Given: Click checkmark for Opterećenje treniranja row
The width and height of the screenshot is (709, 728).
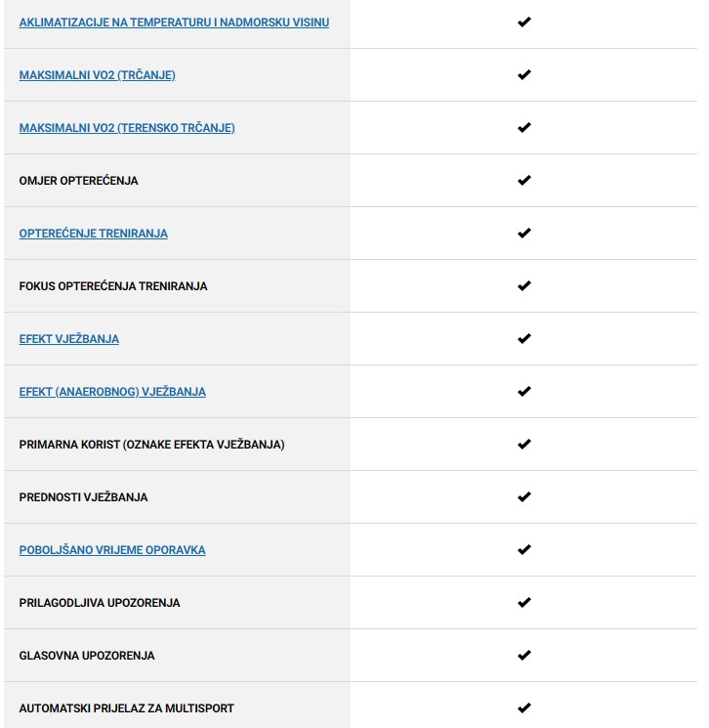Looking at the screenshot, I should coord(524,233).
